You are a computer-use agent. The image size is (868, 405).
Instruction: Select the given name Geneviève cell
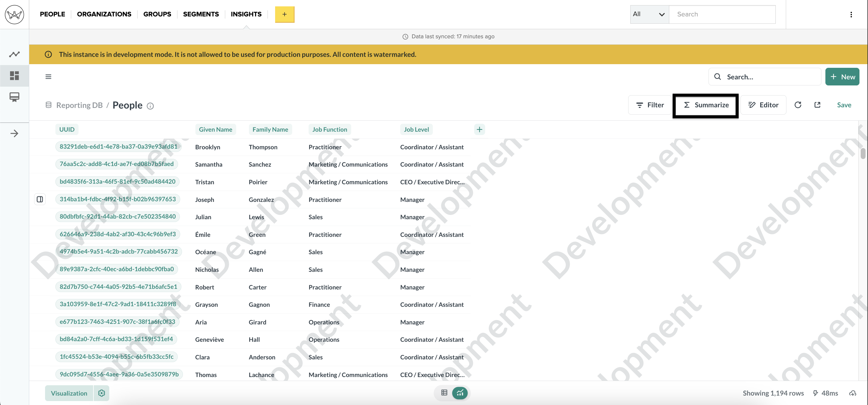point(209,340)
